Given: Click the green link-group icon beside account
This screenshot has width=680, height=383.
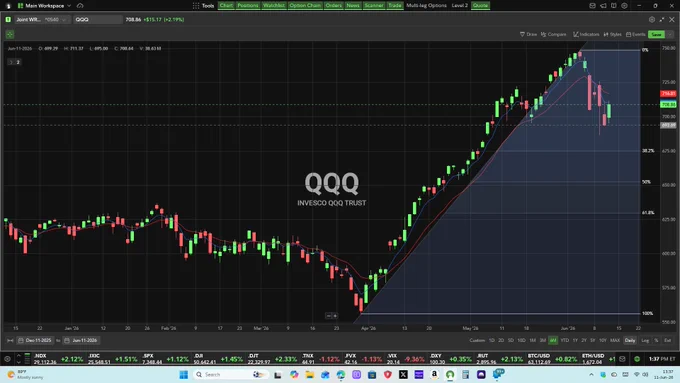Looking at the screenshot, I should (x=8, y=20).
